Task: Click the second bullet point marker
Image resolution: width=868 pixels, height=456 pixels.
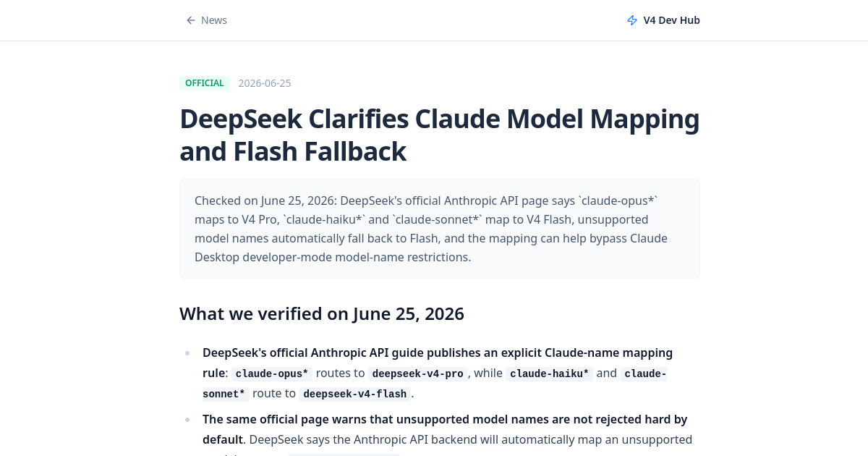Action: [187, 420]
